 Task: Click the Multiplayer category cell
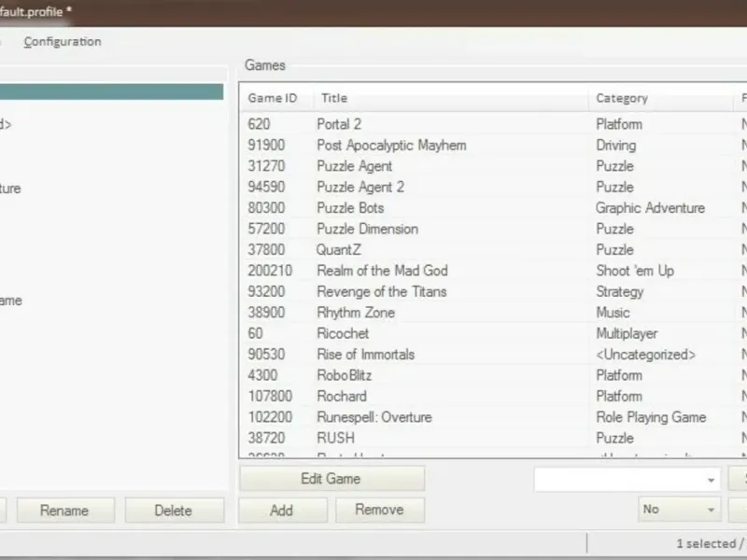(x=627, y=334)
